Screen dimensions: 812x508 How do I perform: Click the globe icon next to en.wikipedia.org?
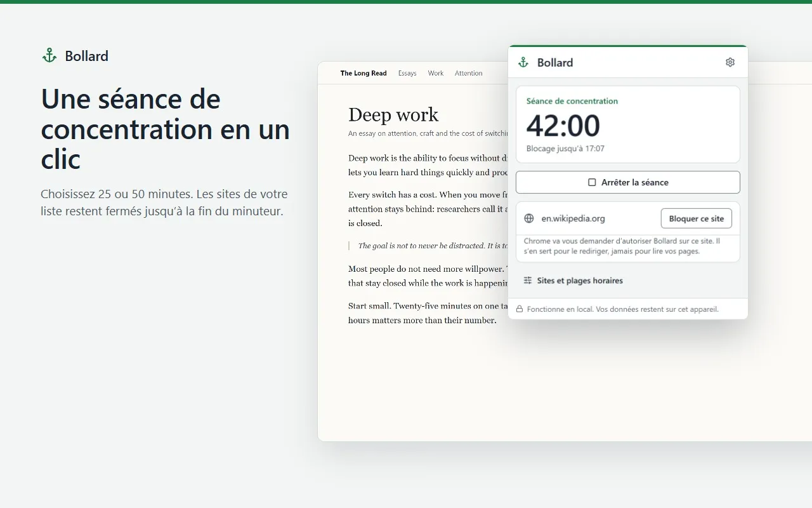(x=529, y=218)
